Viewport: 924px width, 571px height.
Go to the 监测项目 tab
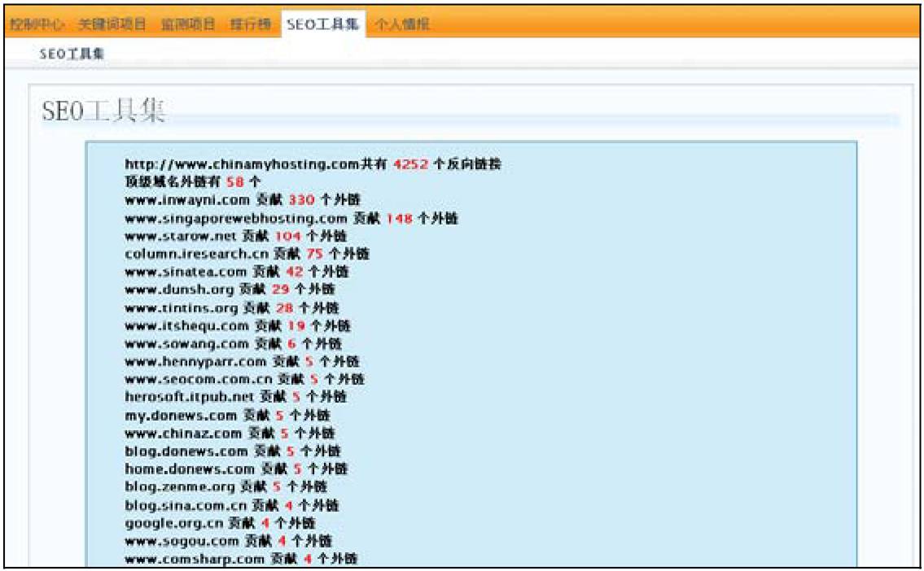(x=188, y=24)
